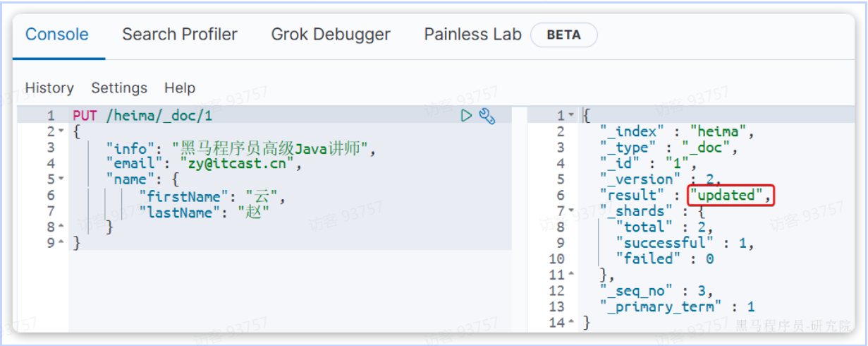The height and width of the screenshot is (346, 868).
Task: Click the "failed" : 0 response line
Action: click(x=664, y=259)
